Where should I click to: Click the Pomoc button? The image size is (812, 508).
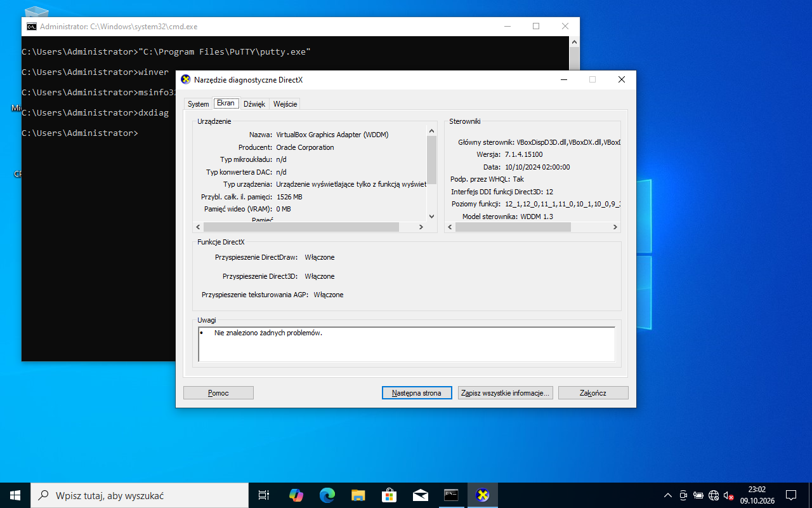pyautogui.click(x=218, y=393)
